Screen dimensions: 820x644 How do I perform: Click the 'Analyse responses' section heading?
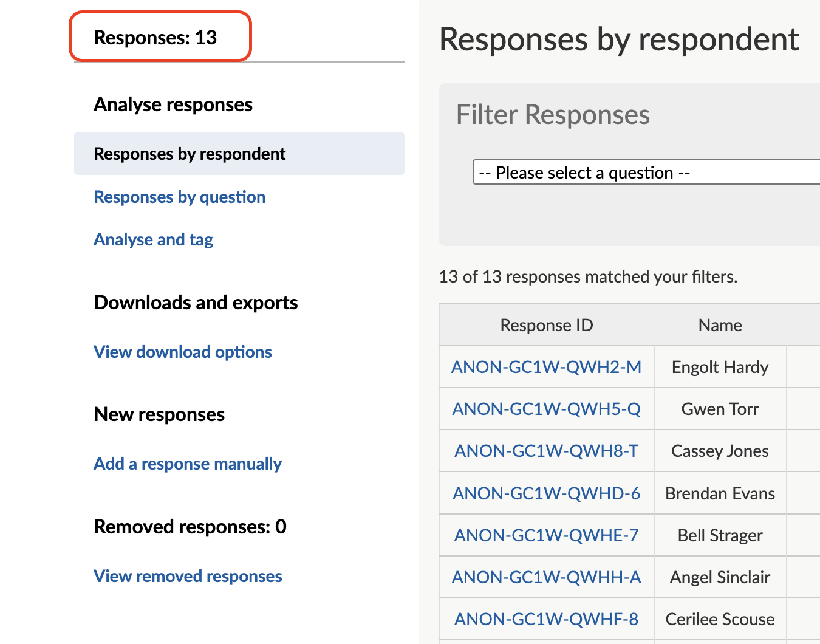coord(173,104)
